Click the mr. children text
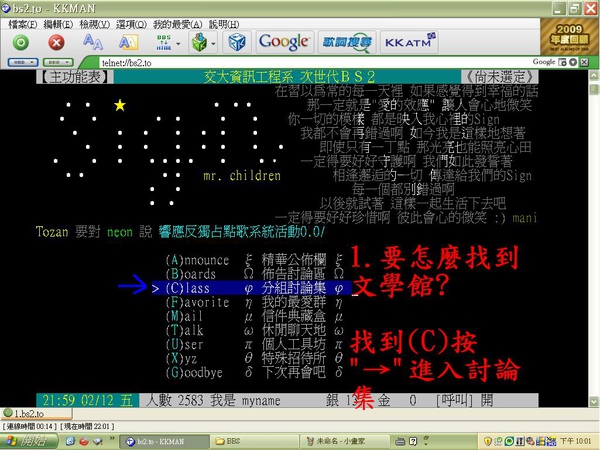 tap(242, 176)
